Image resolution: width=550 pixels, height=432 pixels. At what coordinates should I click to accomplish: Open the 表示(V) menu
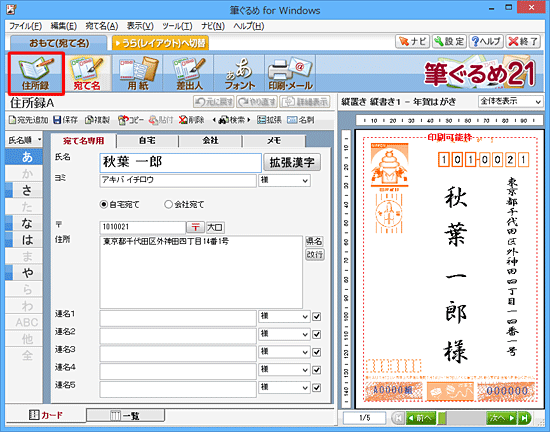point(140,26)
